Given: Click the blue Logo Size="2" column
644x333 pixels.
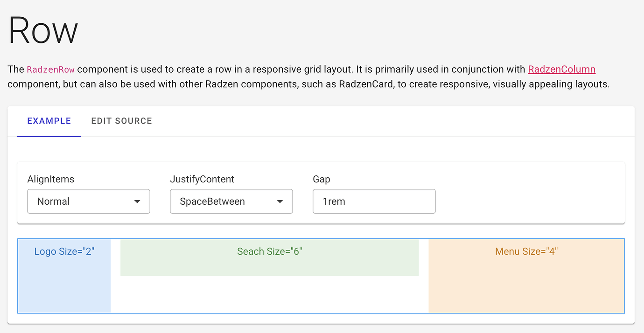Looking at the screenshot, I should point(64,276).
